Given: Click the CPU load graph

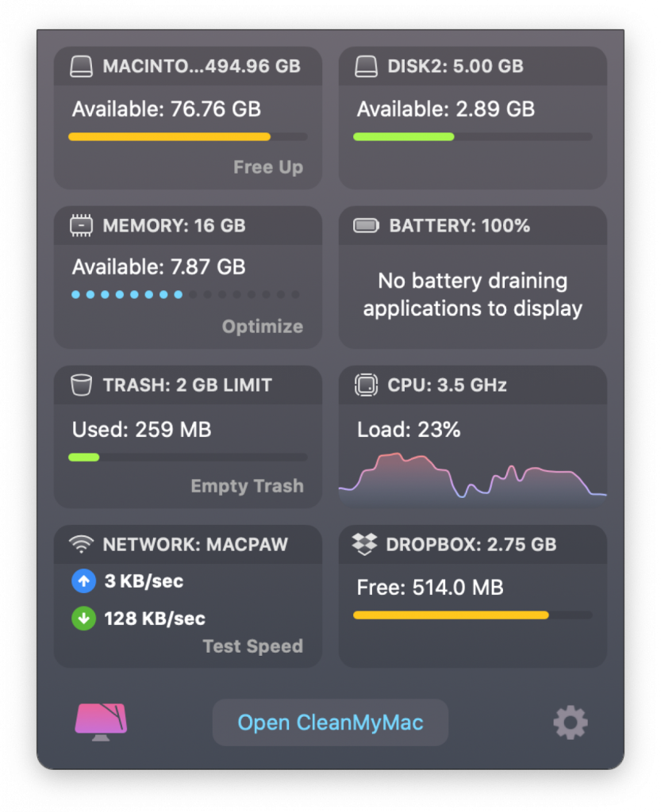Looking at the screenshot, I should click(472, 477).
